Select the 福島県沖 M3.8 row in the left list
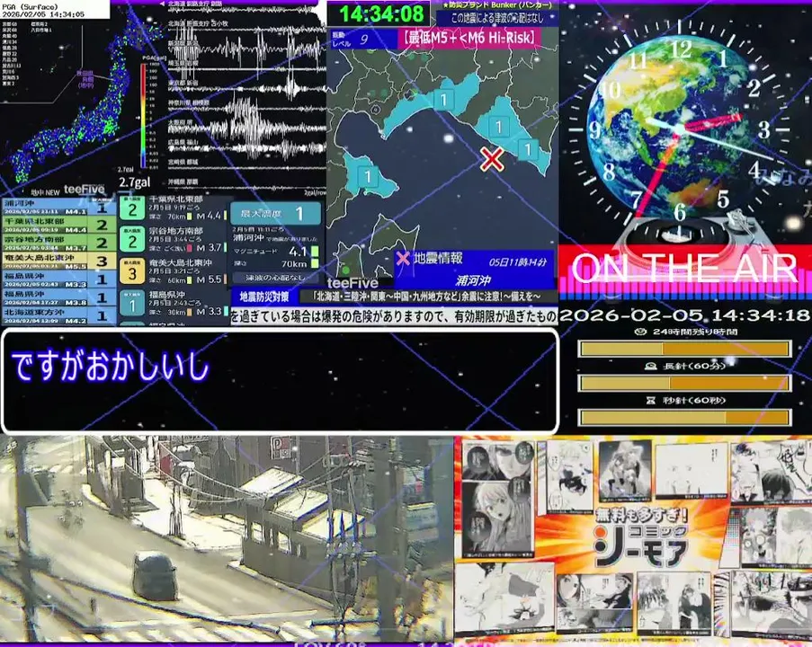The image size is (812, 647). [58, 297]
